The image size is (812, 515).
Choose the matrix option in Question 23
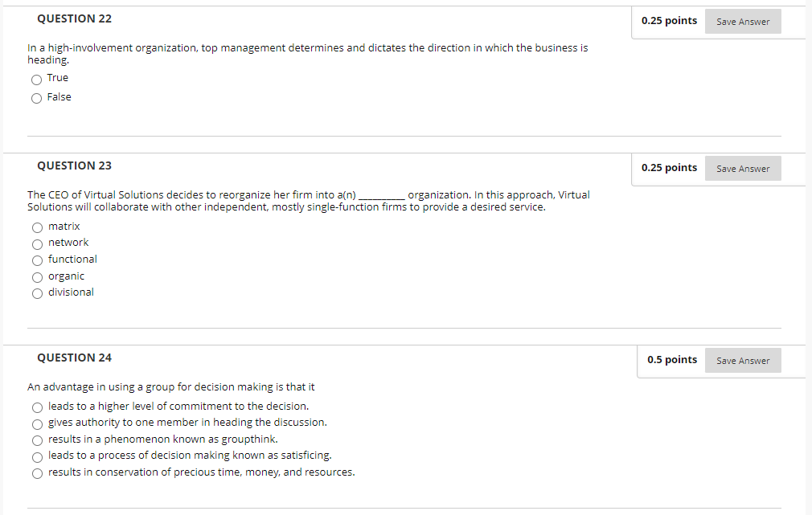tap(37, 227)
